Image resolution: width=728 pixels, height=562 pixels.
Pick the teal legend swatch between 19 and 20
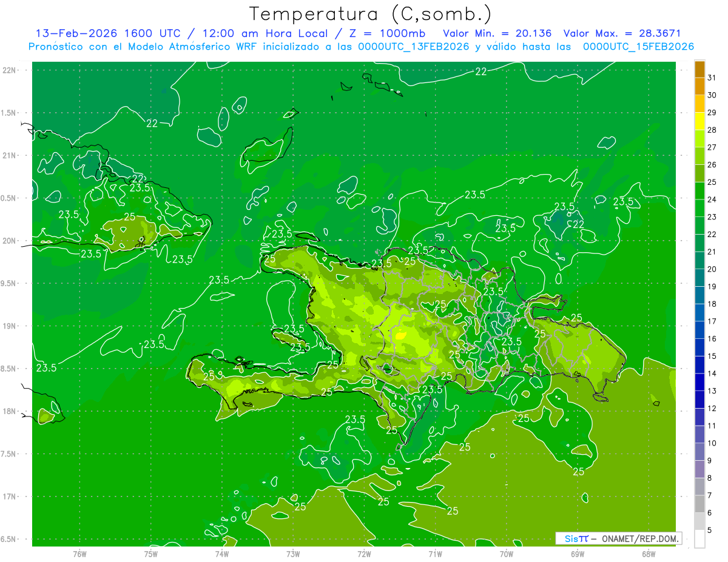click(699, 278)
